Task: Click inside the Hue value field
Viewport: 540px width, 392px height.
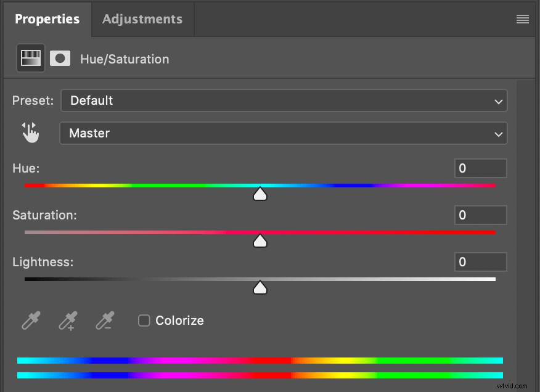Action: tap(480, 168)
